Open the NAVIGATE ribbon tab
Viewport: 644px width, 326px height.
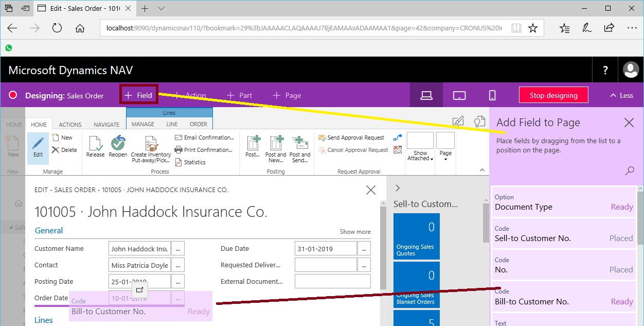(x=106, y=125)
